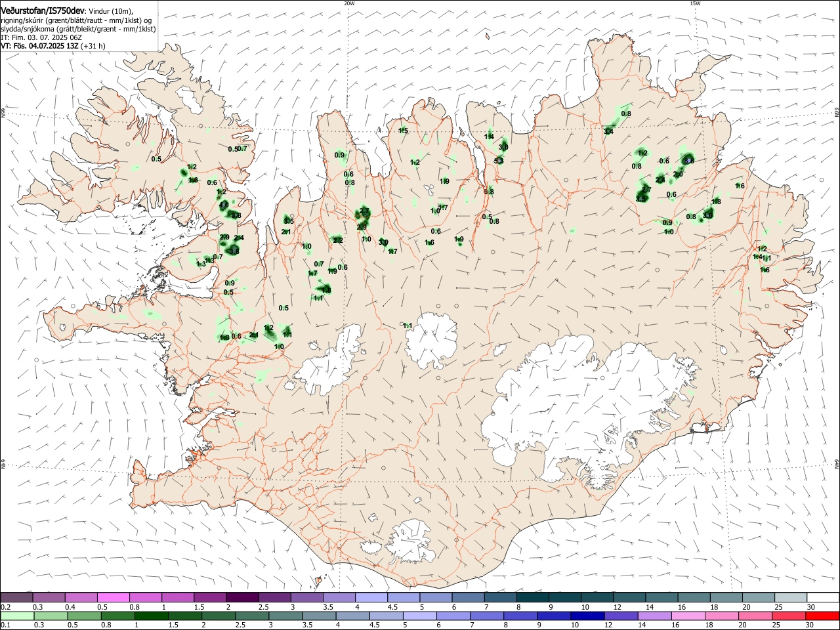Click top-row swatch between 16 and 18

[x=694, y=598]
